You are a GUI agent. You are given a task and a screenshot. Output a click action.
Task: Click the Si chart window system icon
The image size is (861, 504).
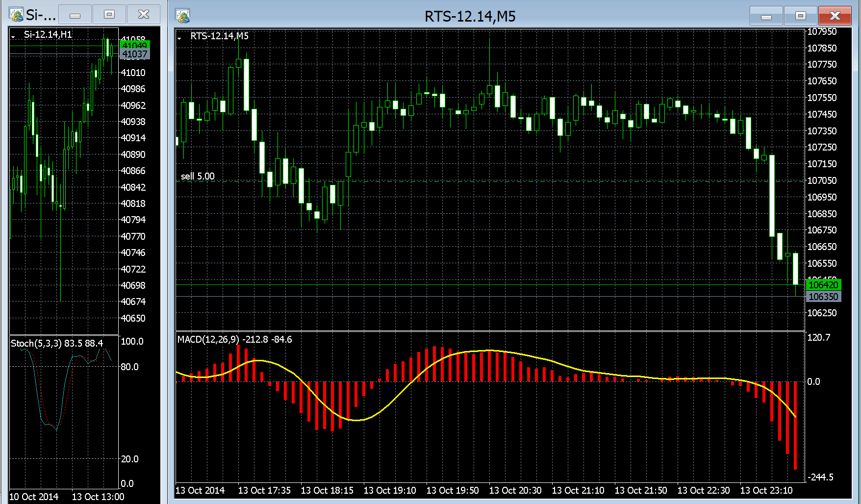pos(16,15)
